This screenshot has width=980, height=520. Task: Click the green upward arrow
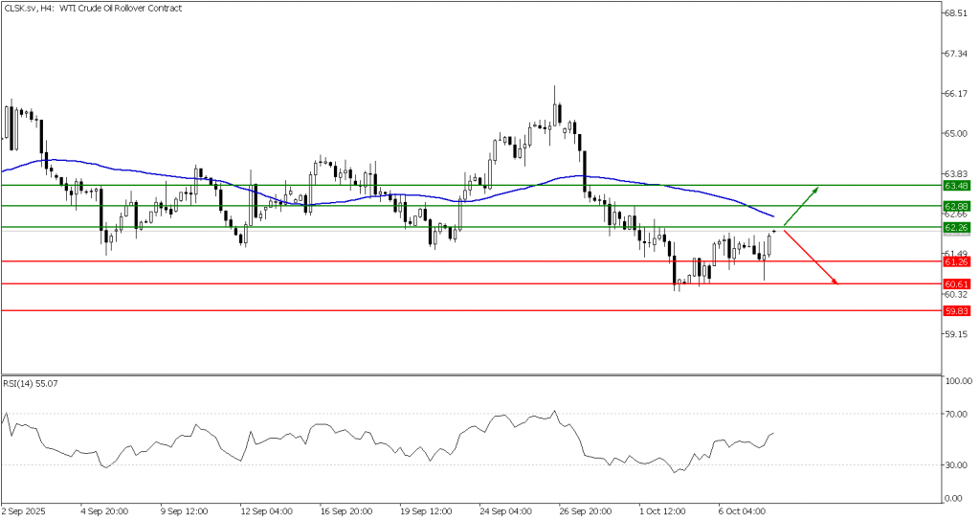801,204
